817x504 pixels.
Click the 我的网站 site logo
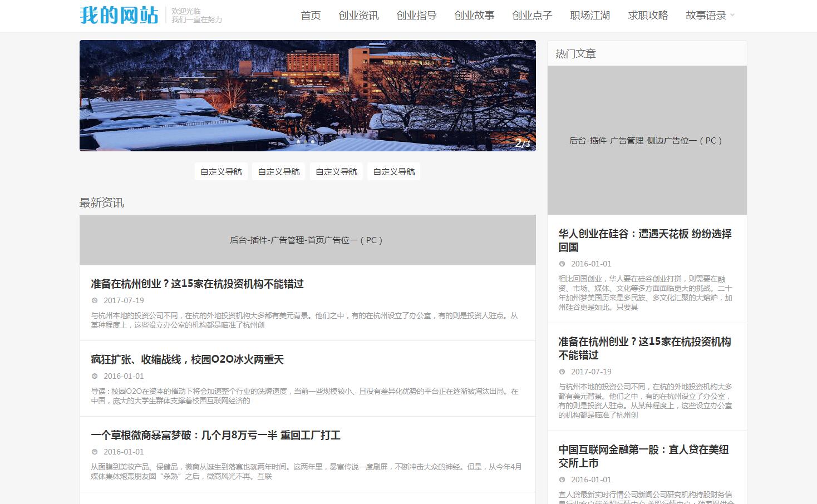pyautogui.click(x=119, y=16)
